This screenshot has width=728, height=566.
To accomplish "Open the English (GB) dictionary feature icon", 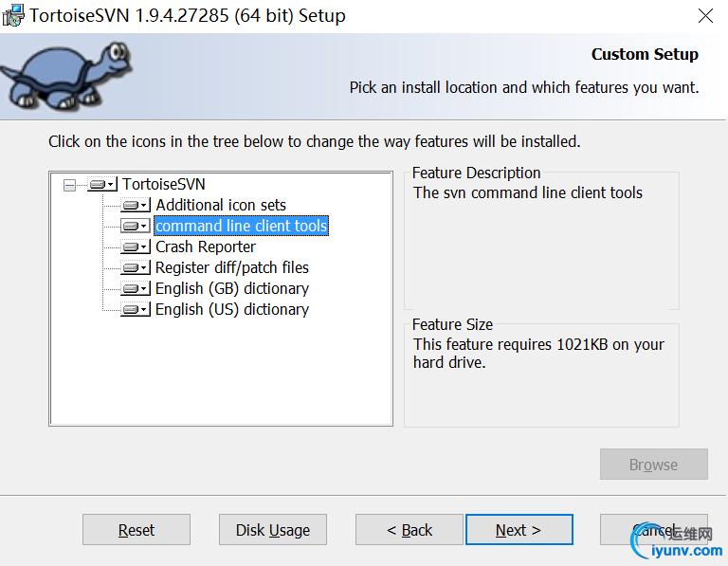I will tap(136, 288).
